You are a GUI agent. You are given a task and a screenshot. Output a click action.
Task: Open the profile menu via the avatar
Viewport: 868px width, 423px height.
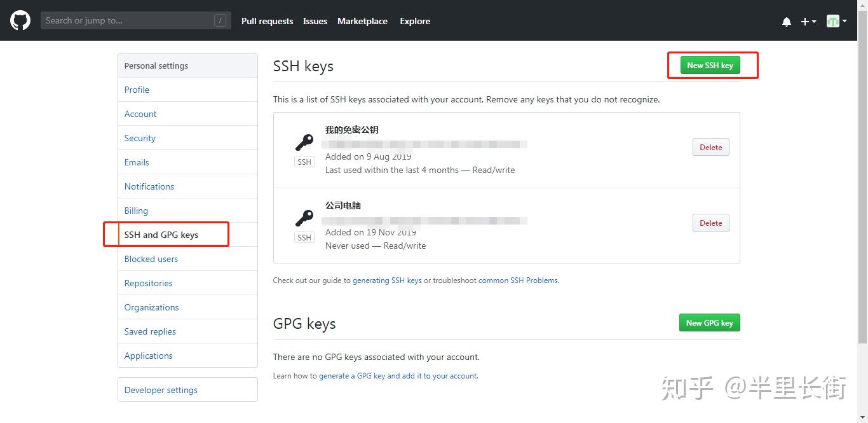pyautogui.click(x=832, y=21)
